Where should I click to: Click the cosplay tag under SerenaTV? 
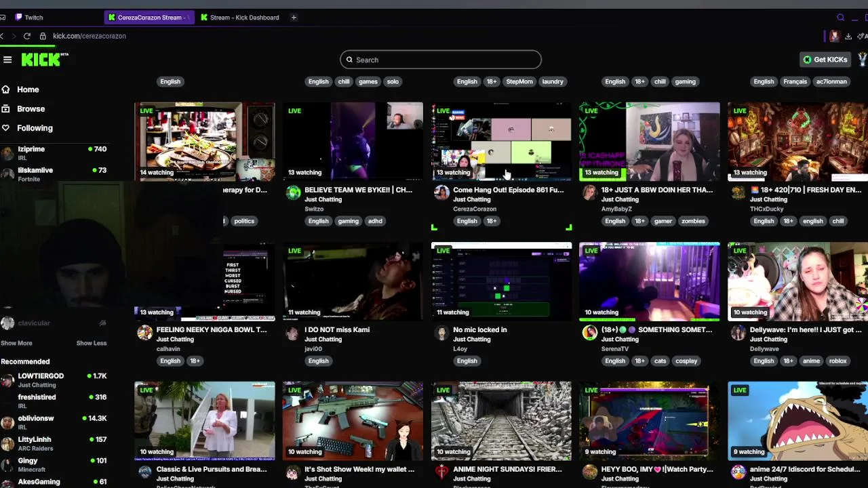pos(686,361)
